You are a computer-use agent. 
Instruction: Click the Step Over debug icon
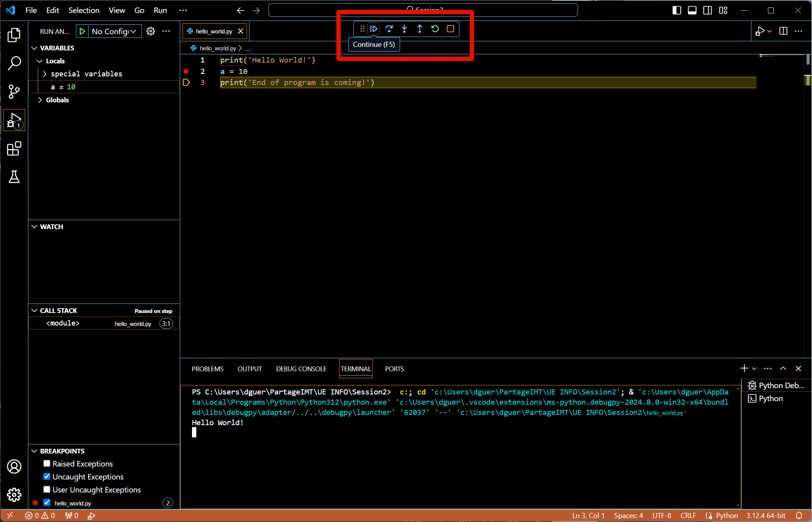click(x=389, y=29)
